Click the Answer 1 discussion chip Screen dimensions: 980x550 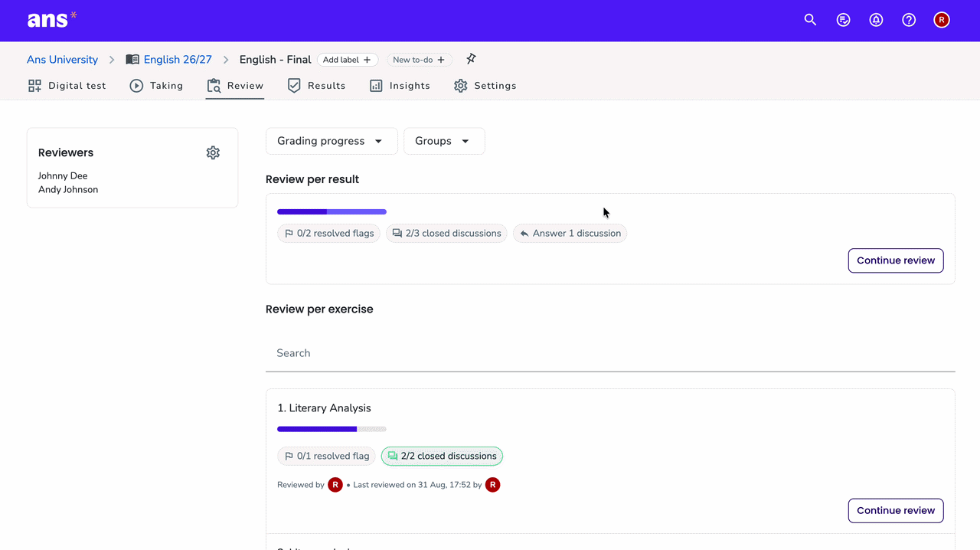(x=570, y=234)
